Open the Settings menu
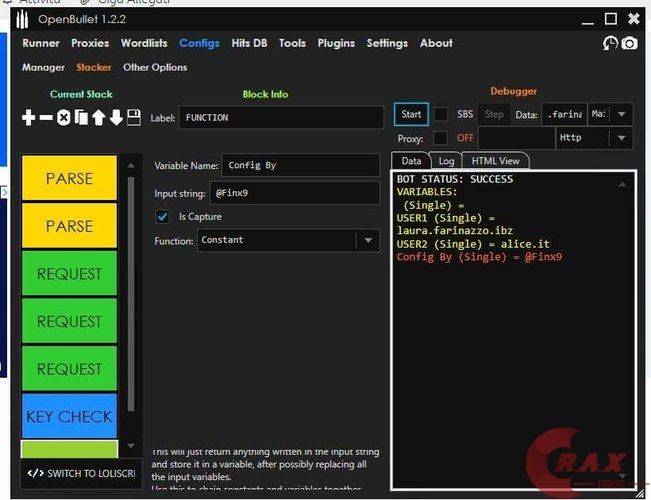This screenshot has height=500, width=651. 387,43
